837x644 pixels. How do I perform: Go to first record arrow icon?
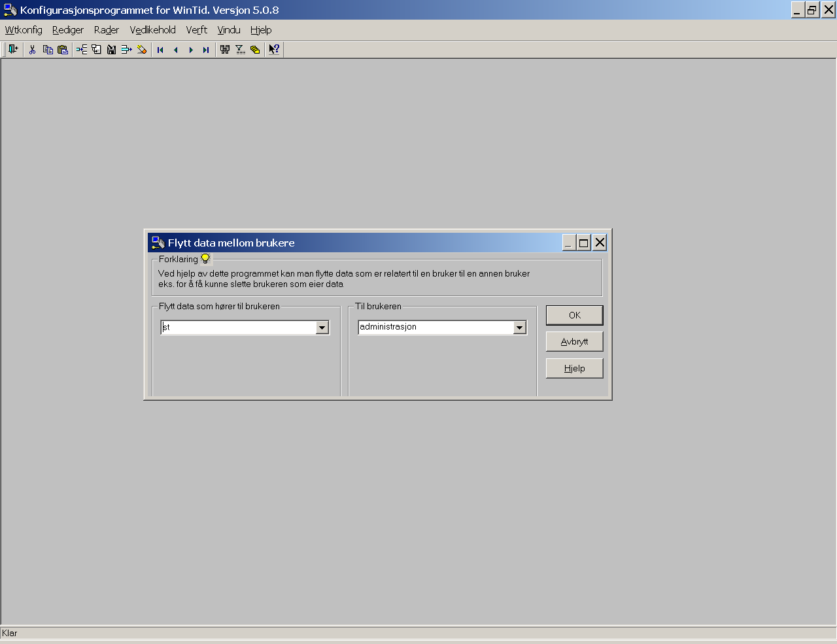(x=160, y=50)
